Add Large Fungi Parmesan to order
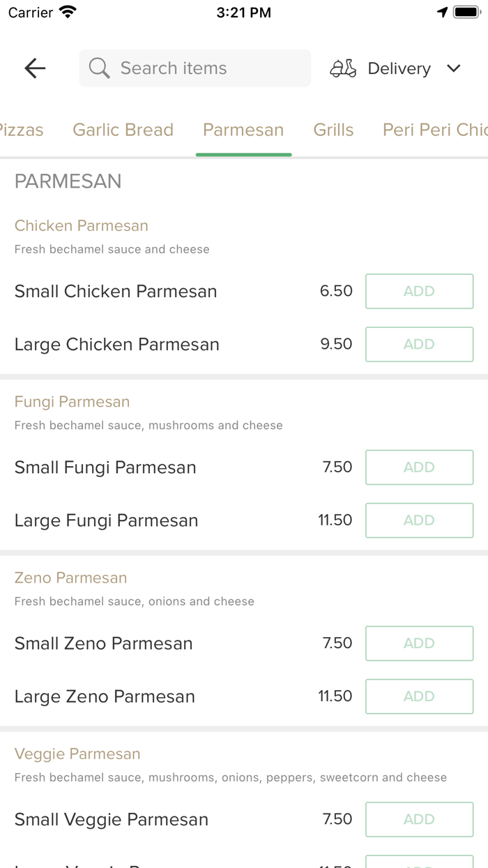488x868 pixels. click(419, 520)
